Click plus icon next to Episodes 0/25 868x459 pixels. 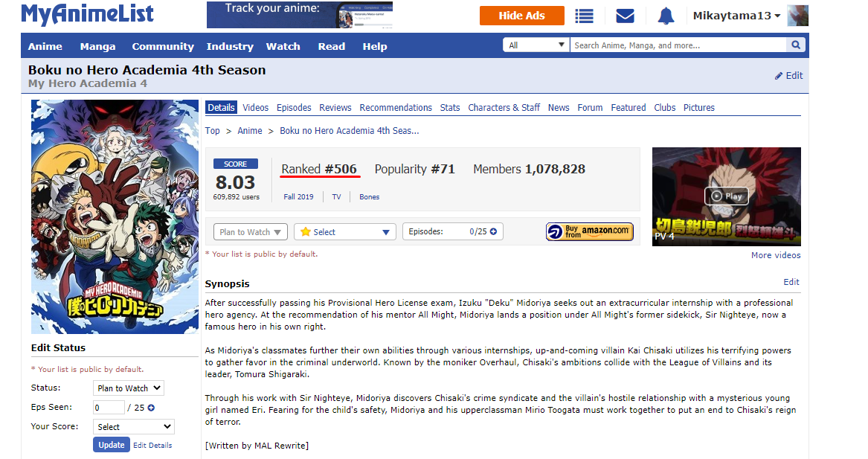pos(493,231)
